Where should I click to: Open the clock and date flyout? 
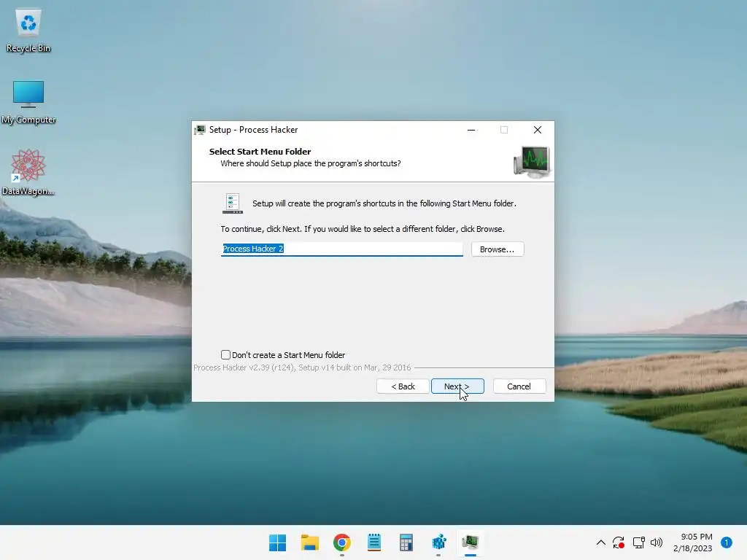[693, 542]
